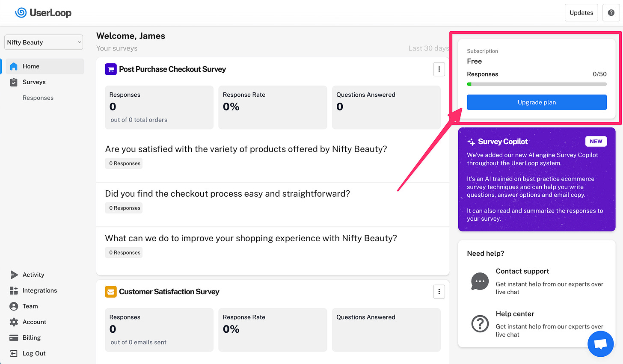Click the Upgrade plan button
623x364 pixels.
click(537, 102)
